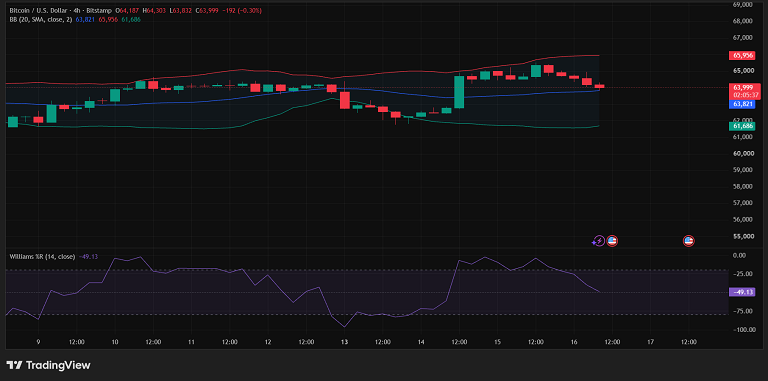Click date label 15 on time axis

click(497, 342)
